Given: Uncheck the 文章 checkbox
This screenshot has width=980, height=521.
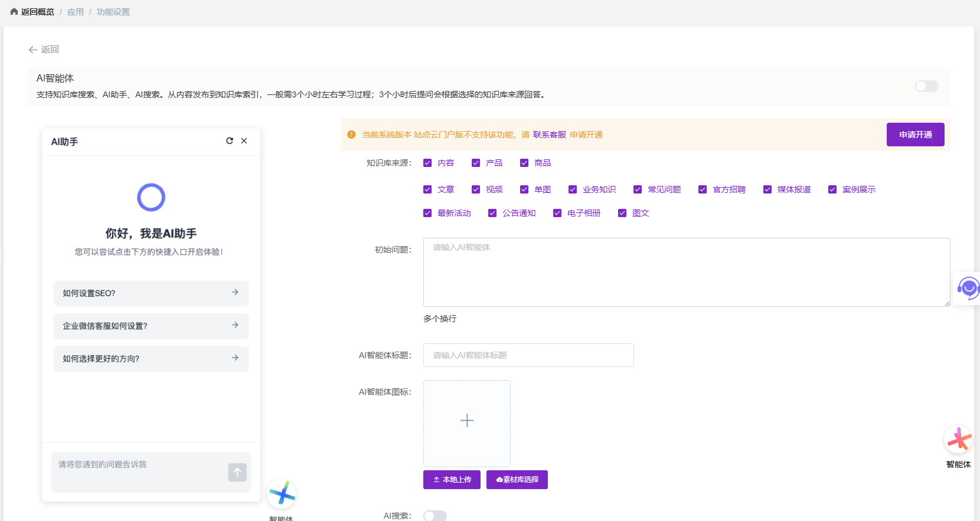Looking at the screenshot, I should 427,189.
